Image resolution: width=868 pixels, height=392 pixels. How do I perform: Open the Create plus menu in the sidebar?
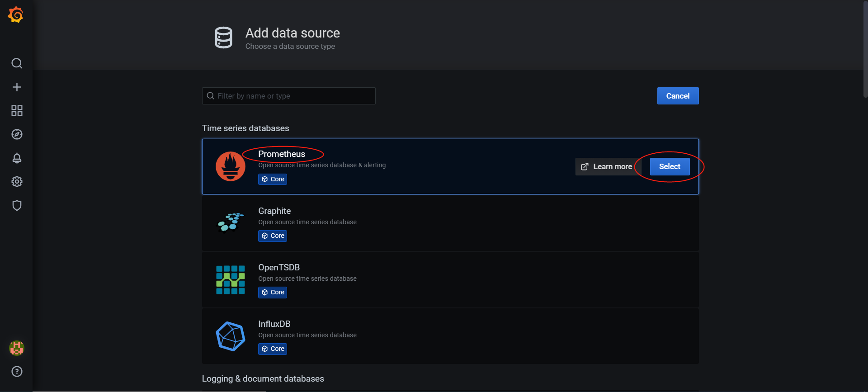point(17,87)
